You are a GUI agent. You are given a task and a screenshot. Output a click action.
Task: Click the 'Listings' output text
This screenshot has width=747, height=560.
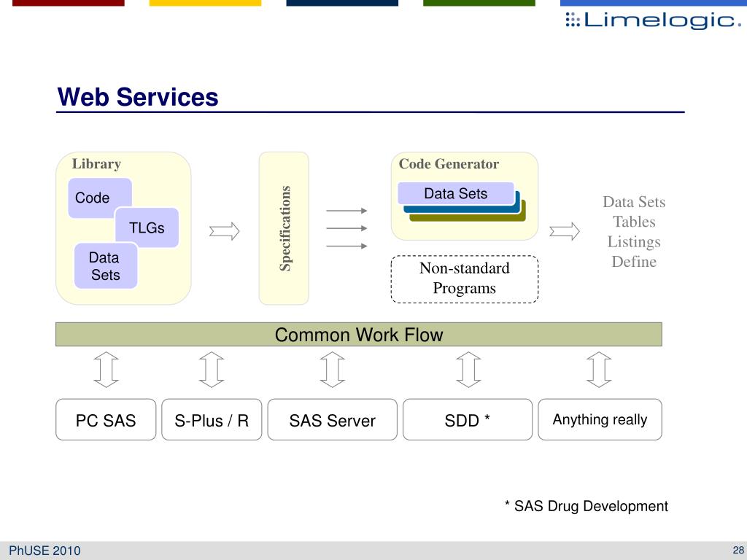634,241
